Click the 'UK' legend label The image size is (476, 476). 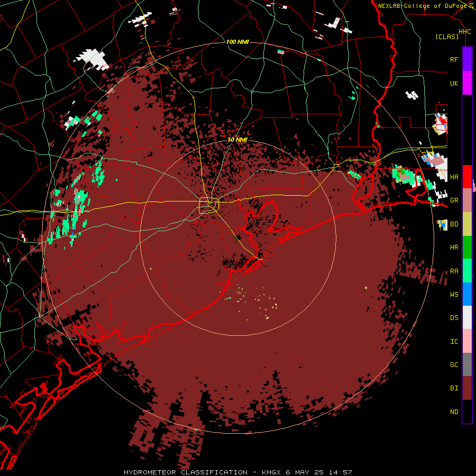click(454, 83)
